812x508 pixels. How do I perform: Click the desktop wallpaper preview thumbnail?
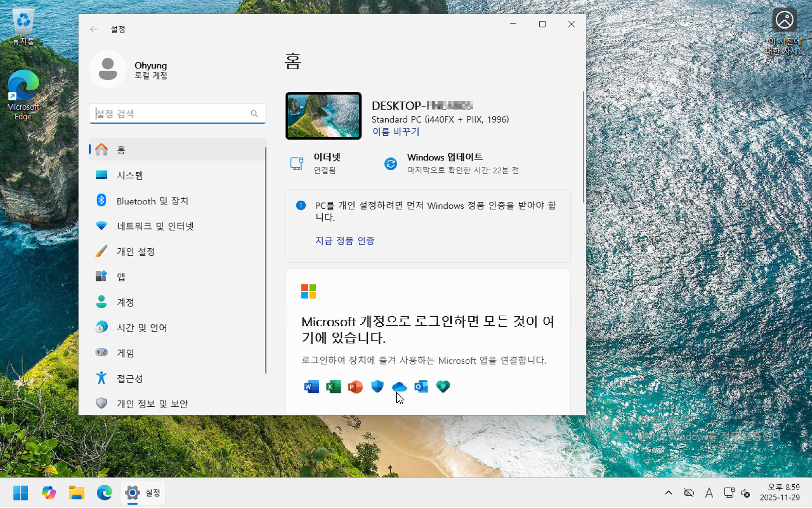(323, 116)
